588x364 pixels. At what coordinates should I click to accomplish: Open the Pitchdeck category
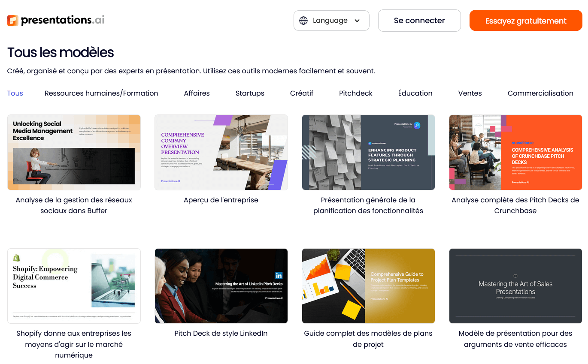tap(355, 93)
